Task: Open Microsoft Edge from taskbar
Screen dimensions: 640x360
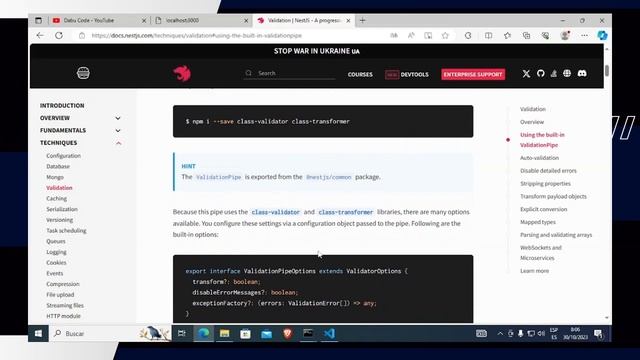Action: 203,333
